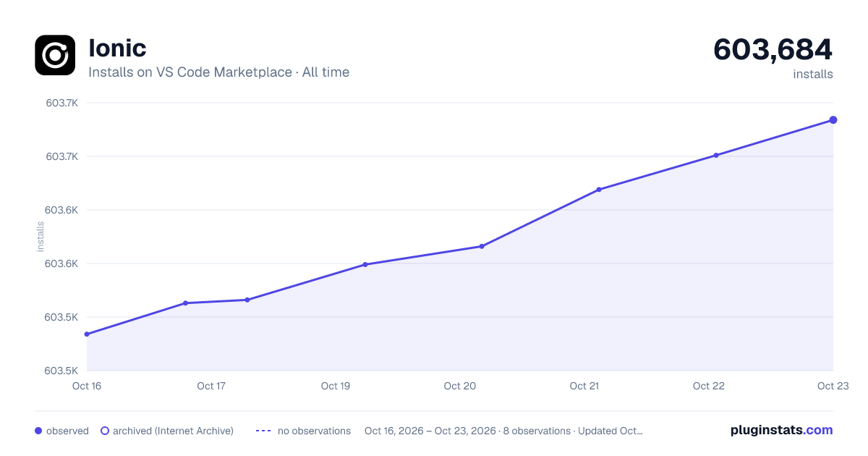Viewport: 868px width, 456px height.
Task: Click the "installs" label under 603,684
Action: [x=813, y=75]
